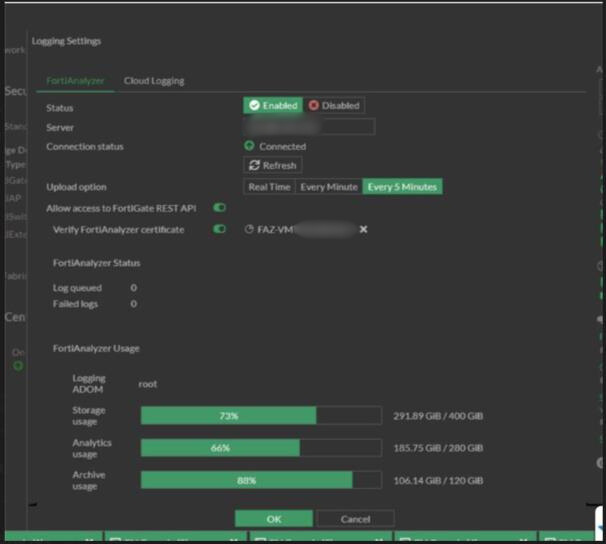
Task: Click the Logging ADOM root value
Action: [148, 384]
